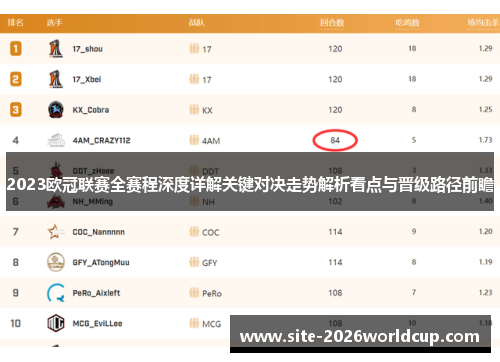Select player name 17_Xbei

click(x=87, y=79)
